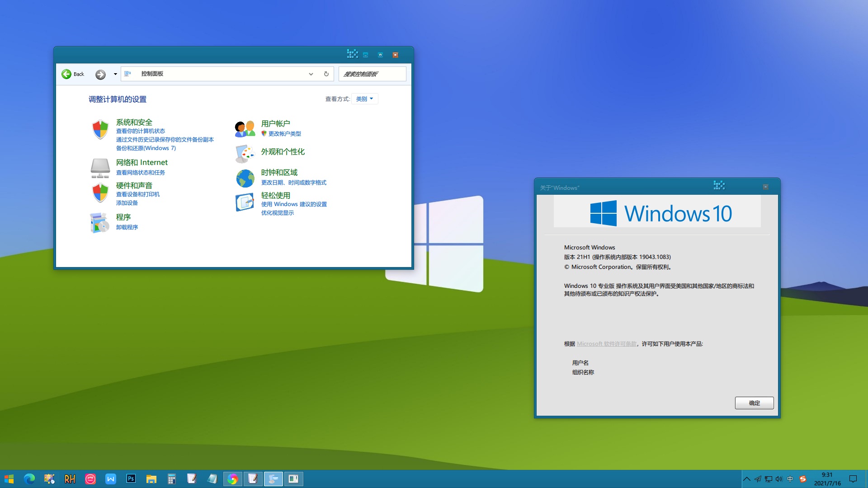Open 查看设备和打印机 link

click(138, 194)
